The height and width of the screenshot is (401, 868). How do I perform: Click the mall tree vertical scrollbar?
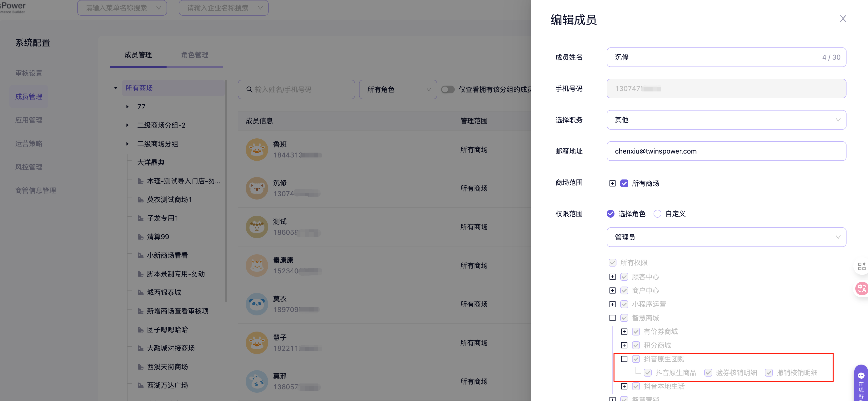tap(226, 191)
